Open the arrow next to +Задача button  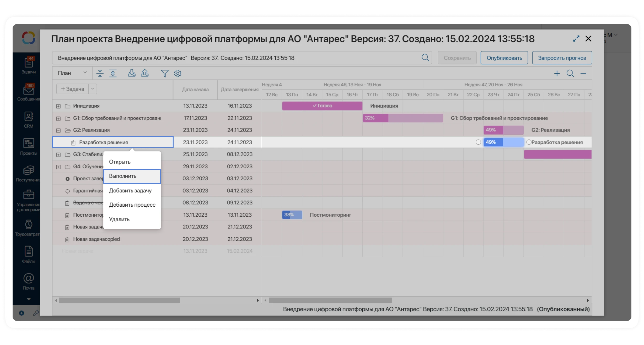coord(93,89)
